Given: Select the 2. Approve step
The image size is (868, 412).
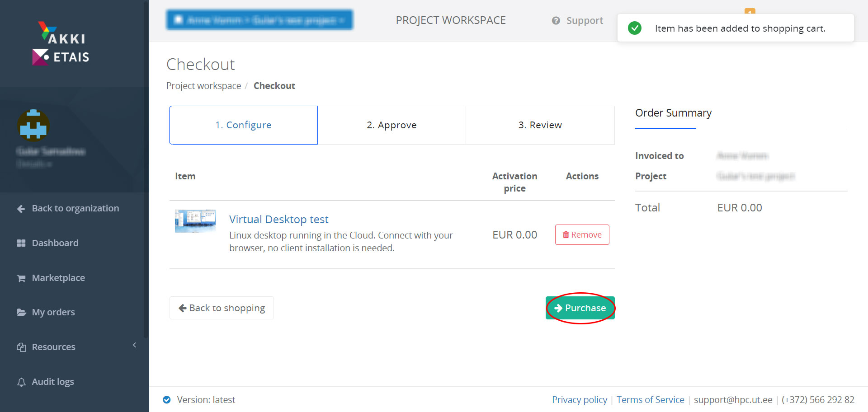Looking at the screenshot, I should pos(392,125).
